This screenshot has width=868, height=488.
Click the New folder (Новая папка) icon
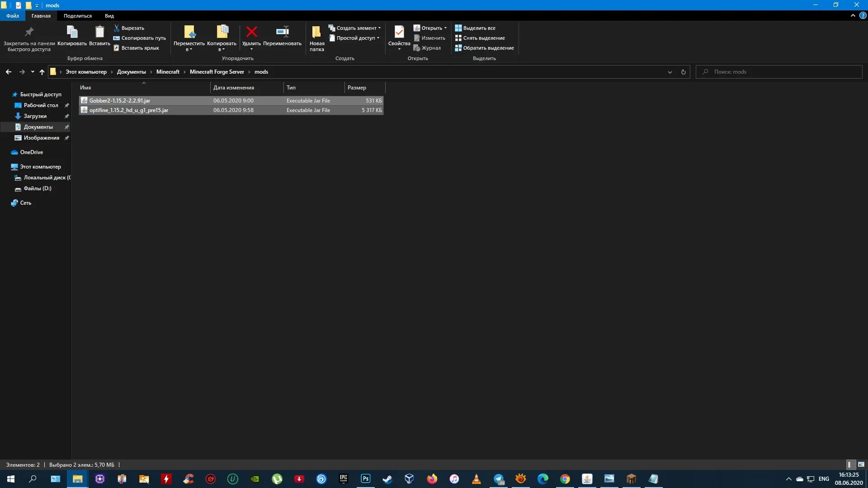[x=316, y=33]
